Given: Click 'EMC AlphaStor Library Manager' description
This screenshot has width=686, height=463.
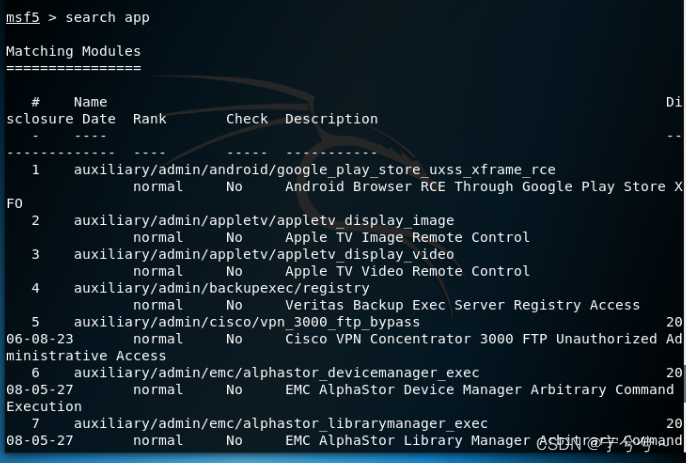Looking at the screenshot, I should coord(407,441).
